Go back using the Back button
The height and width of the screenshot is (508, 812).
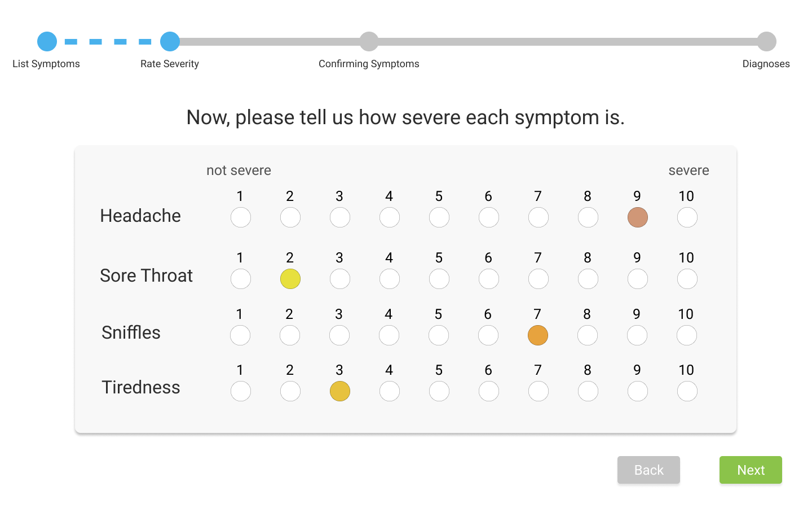pos(648,470)
